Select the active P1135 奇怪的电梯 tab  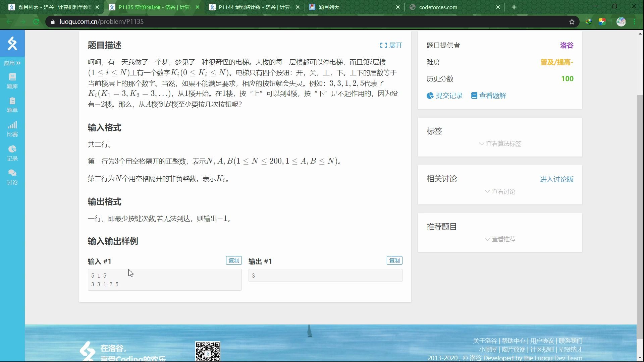click(154, 7)
